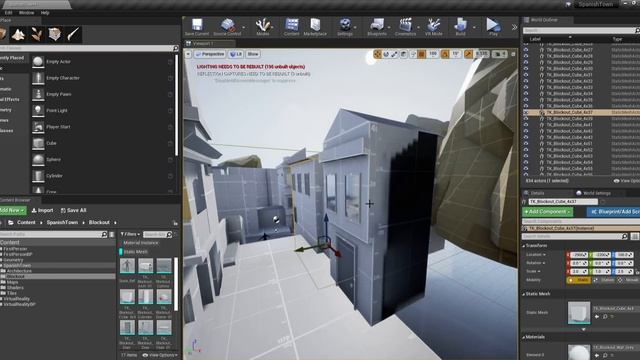Click the Import button
This screenshot has height=360, width=640.
pos(42,210)
